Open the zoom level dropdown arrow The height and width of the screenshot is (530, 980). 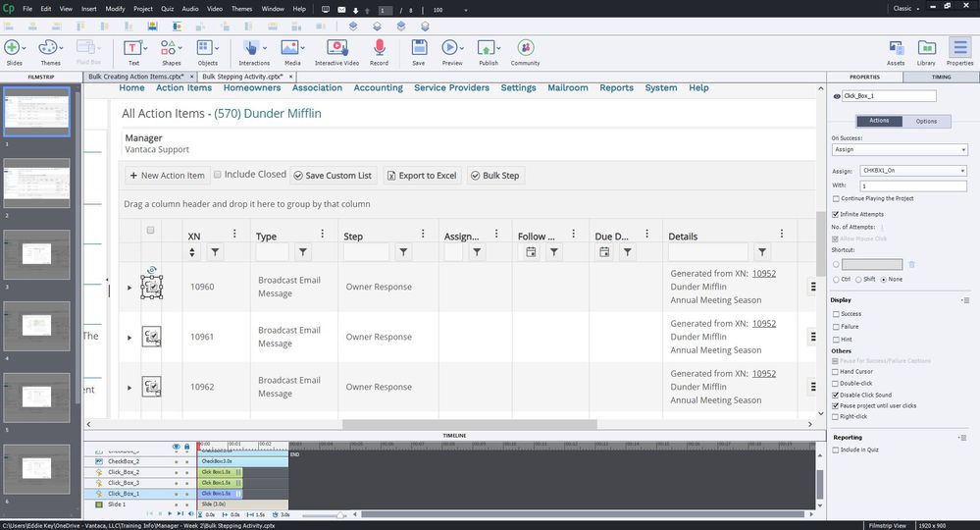(466, 10)
